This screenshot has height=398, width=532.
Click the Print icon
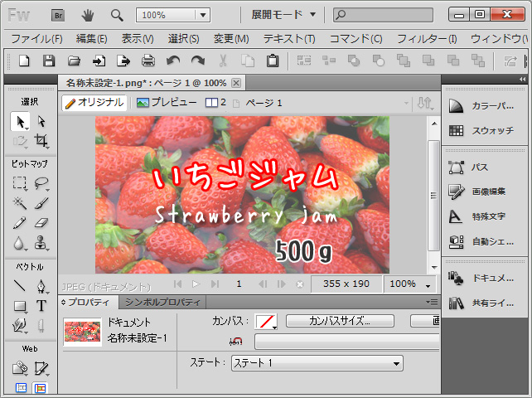click(x=148, y=61)
